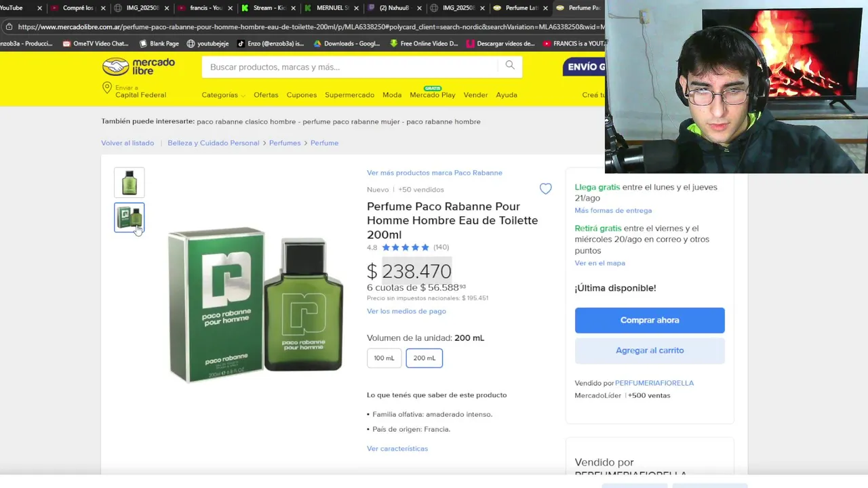Open the Free Online Video D... bookmark
Screen dimensions: 868x488
[424, 43]
